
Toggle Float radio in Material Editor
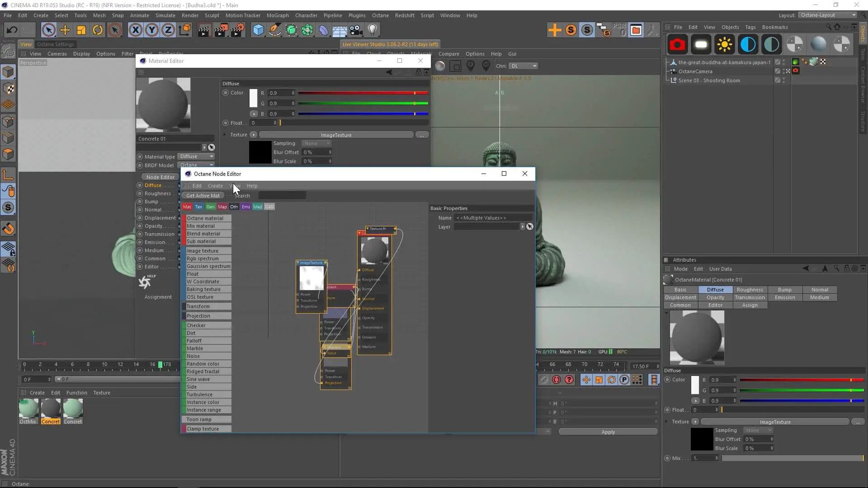coord(226,123)
